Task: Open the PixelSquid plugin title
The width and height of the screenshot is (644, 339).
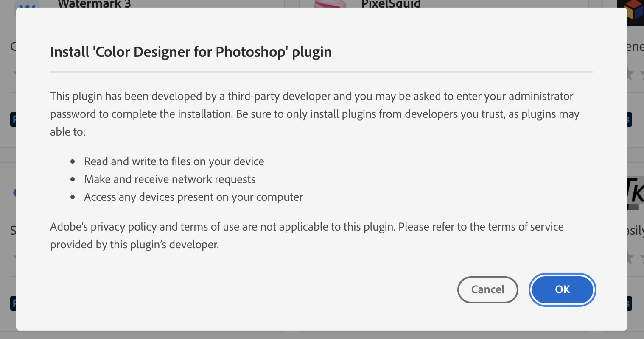Action: coord(391,4)
